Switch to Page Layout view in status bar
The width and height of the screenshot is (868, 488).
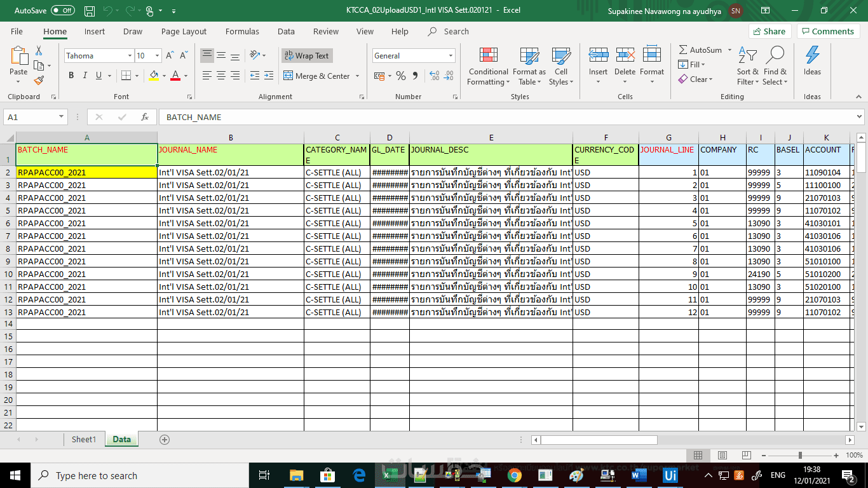(x=722, y=455)
